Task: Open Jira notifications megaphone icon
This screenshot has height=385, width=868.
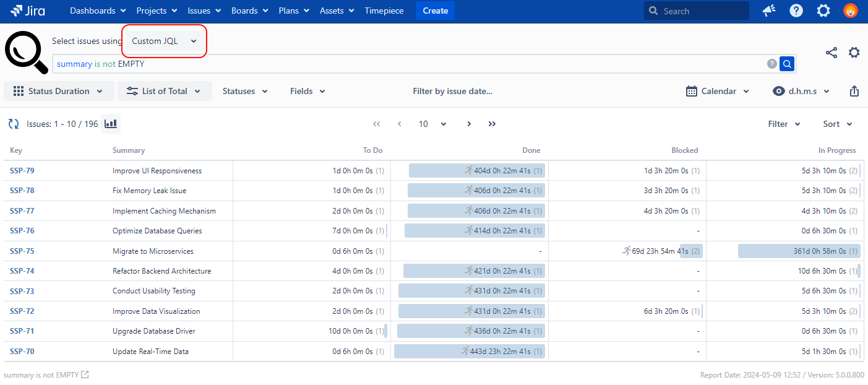Action: coord(769,11)
